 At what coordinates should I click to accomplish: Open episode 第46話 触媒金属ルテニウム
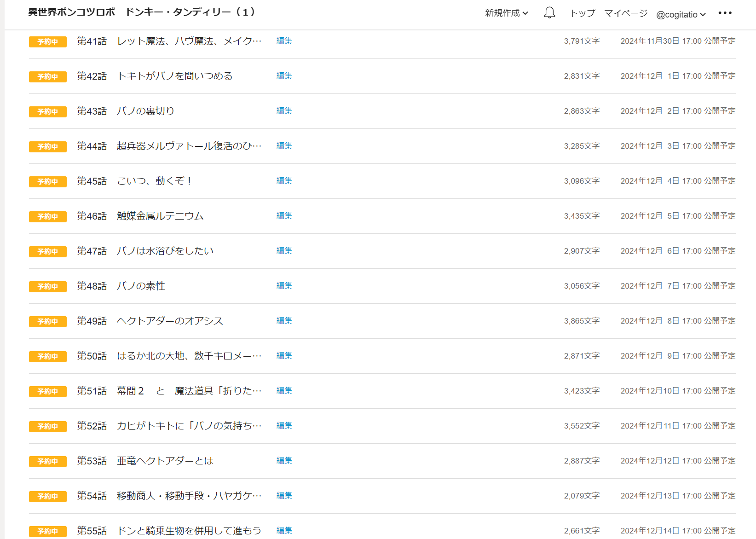pyautogui.click(x=160, y=216)
